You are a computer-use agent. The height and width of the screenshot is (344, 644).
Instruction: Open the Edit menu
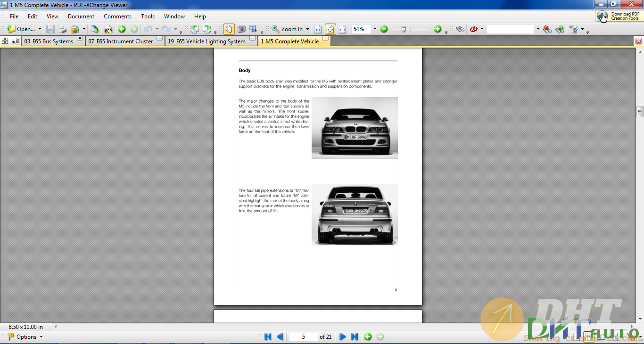coord(33,16)
